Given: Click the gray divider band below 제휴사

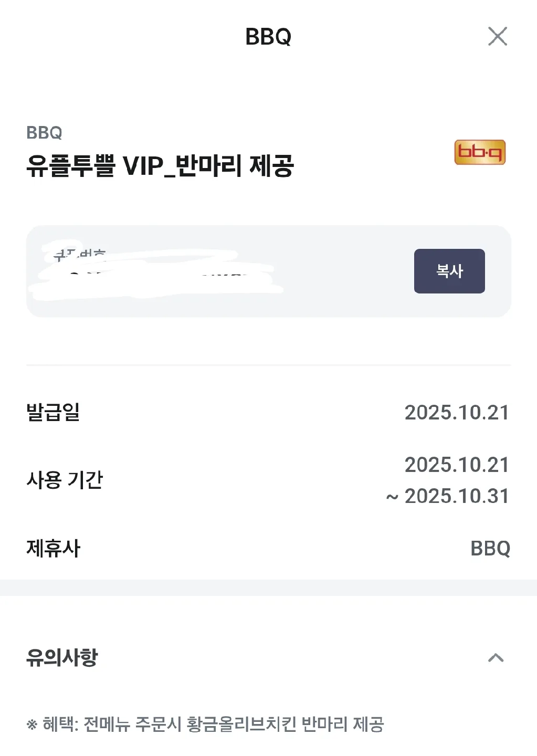Looking at the screenshot, I should coord(268,587).
